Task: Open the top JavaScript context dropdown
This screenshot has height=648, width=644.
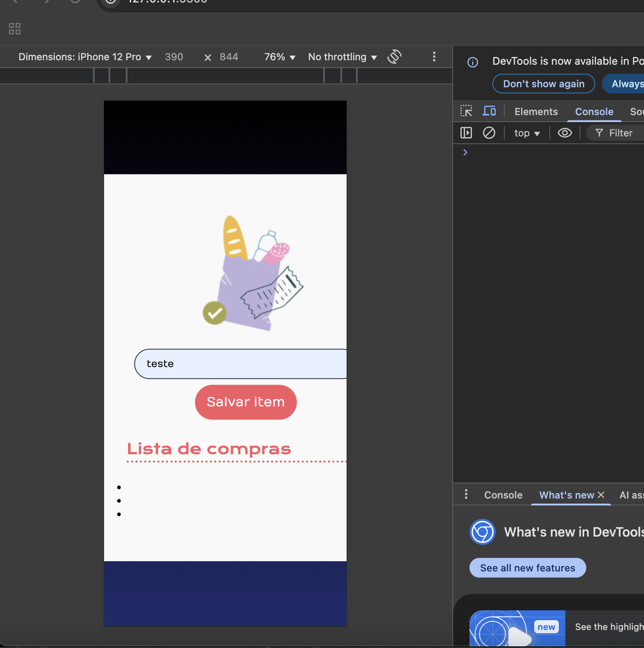Action: pos(527,133)
